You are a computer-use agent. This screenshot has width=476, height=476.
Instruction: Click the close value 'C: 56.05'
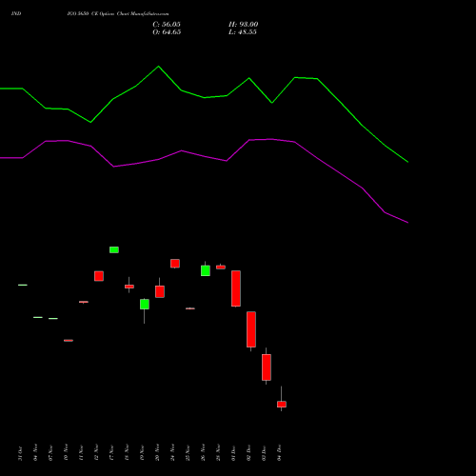coord(167,25)
